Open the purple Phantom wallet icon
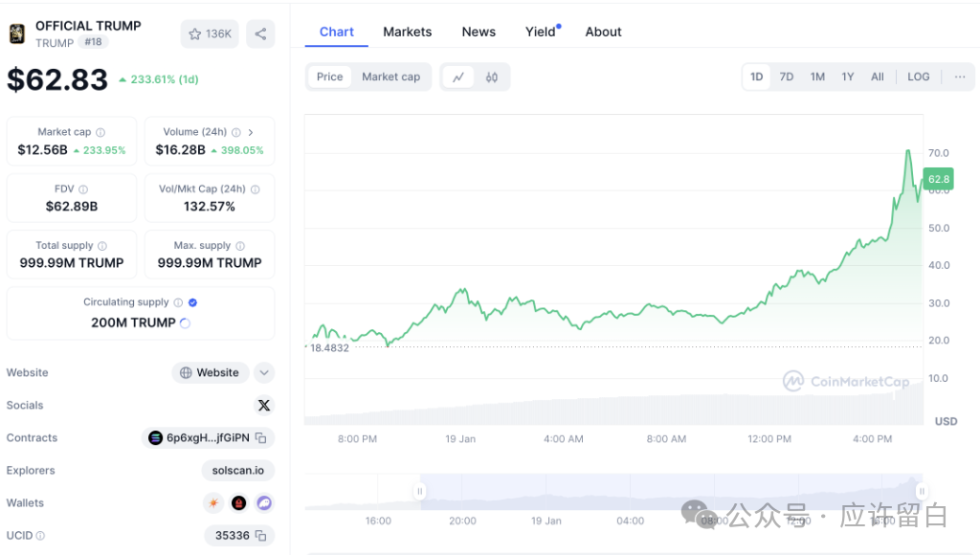 pos(264,502)
